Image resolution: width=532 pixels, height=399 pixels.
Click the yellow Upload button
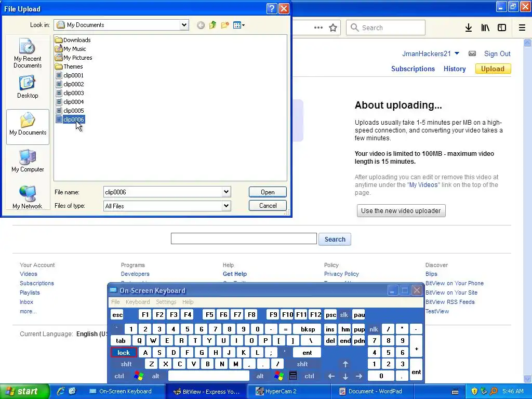pos(493,69)
